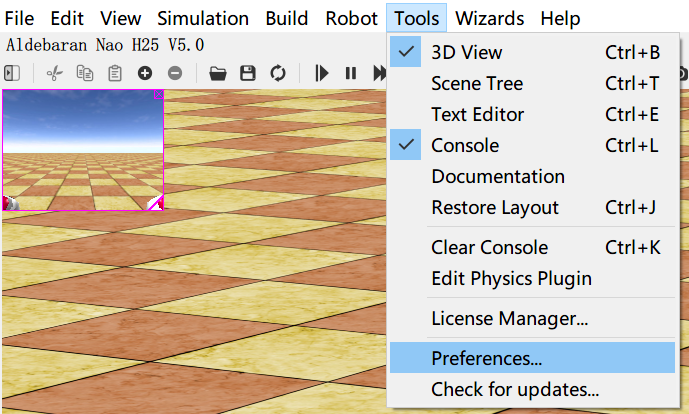Pause the simulation

tap(351, 73)
